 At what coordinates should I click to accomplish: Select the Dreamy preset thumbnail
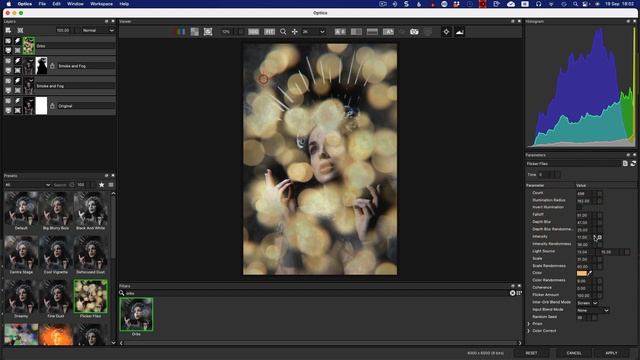(21, 297)
